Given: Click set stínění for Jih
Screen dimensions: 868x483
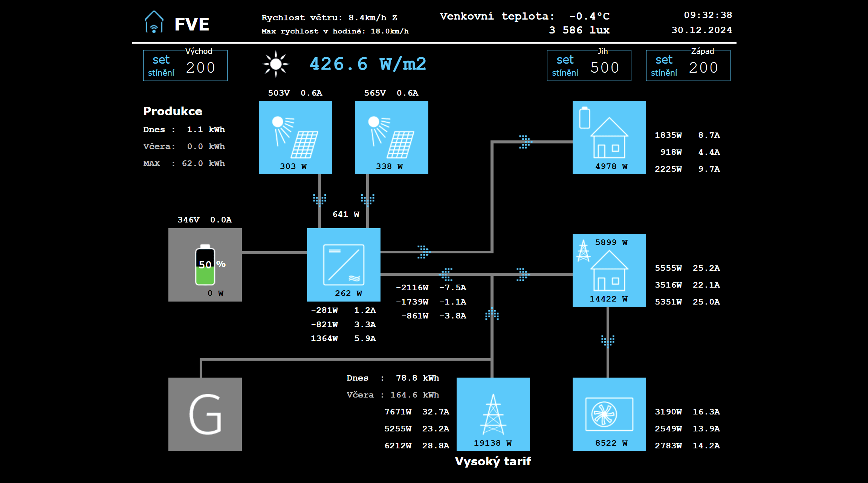Looking at the screenshot, I should 565,66.
